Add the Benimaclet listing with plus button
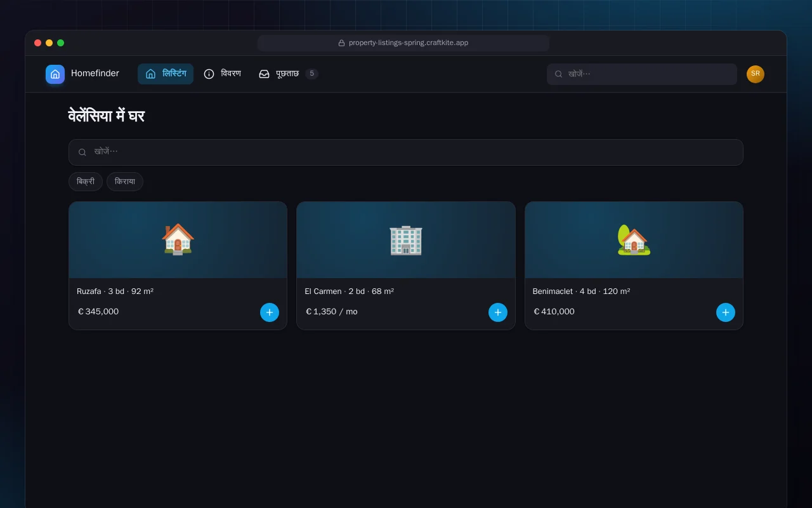 click(726, 312)
